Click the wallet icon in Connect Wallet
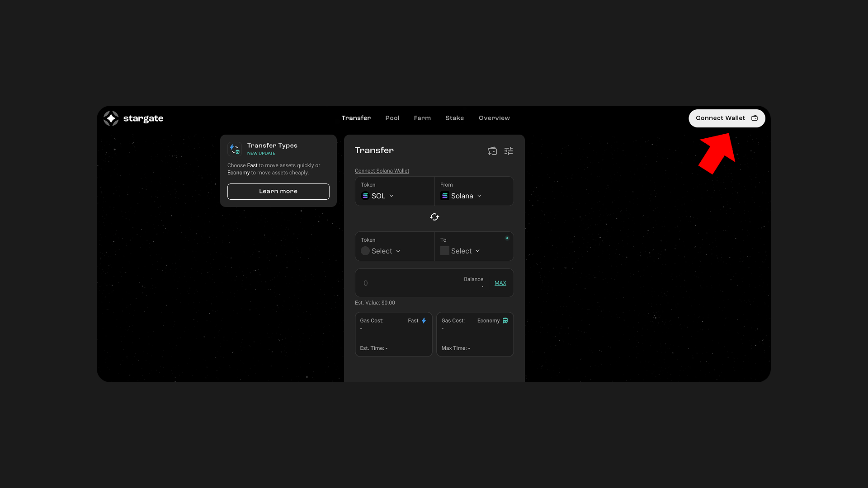Screen dimensions: 868x488 (755, 118)
